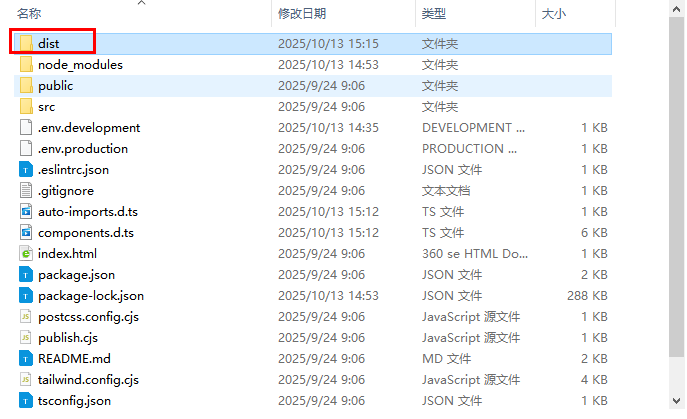Click the .env.development file icon
This screenshot has height=419, width=687.
26,128
